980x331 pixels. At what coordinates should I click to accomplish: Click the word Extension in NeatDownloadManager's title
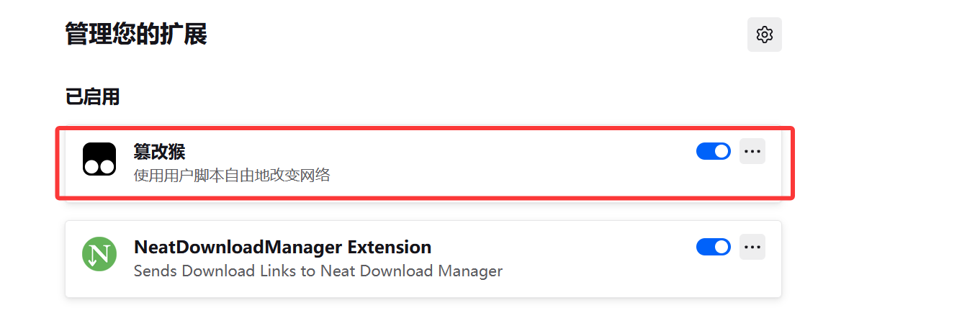point(389,247)
